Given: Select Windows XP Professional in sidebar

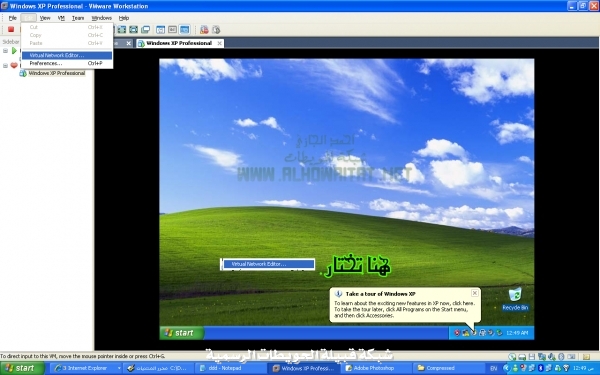Looking at the screenshot, I should pos(57,73).
